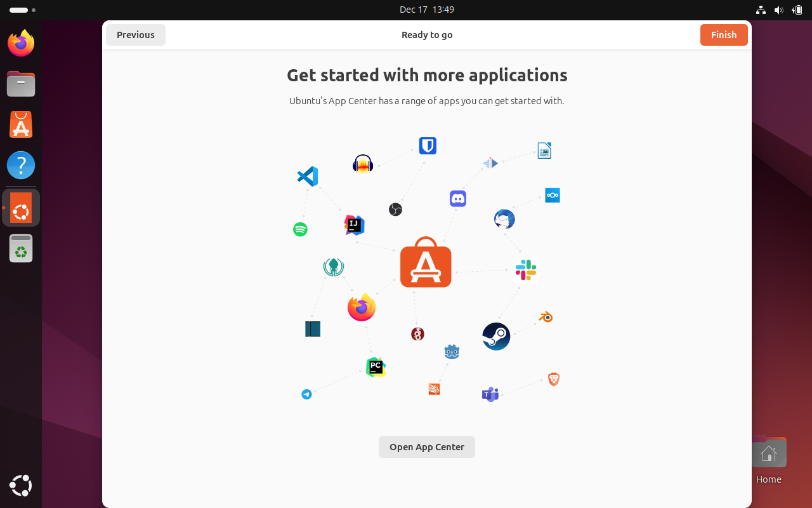Select the Visual Studio Code icon

[307, 177]
